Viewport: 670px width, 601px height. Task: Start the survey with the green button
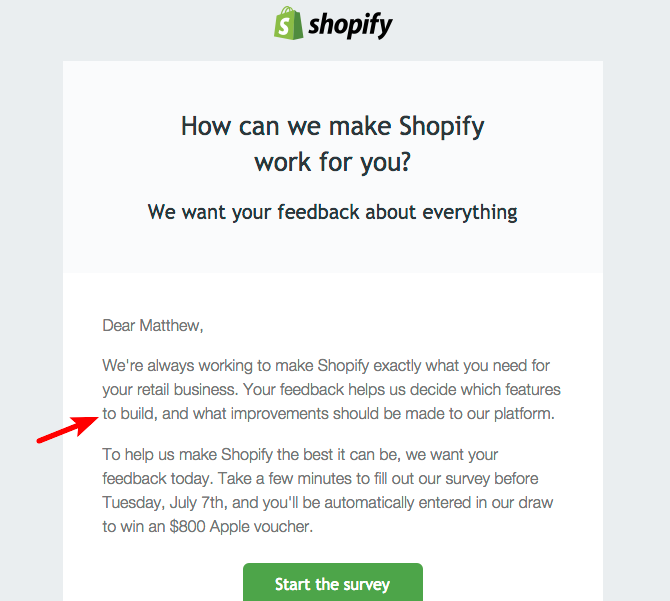pos(332,583)
